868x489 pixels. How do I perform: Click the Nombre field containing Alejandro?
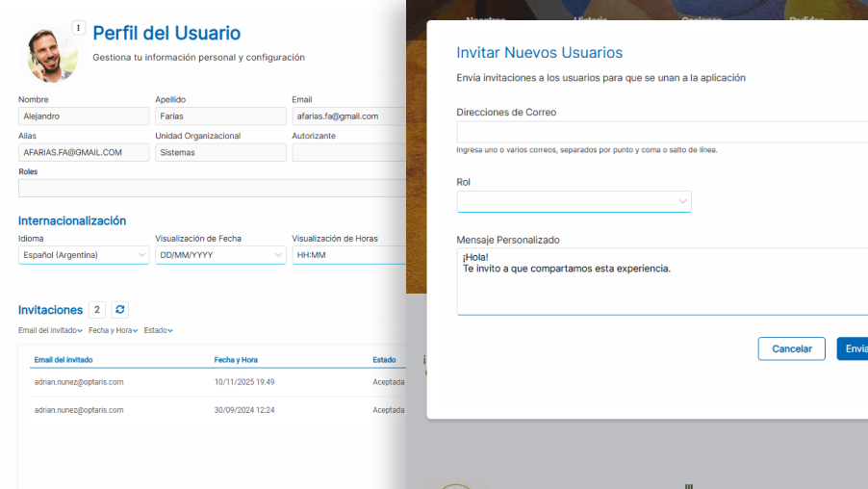84,116
